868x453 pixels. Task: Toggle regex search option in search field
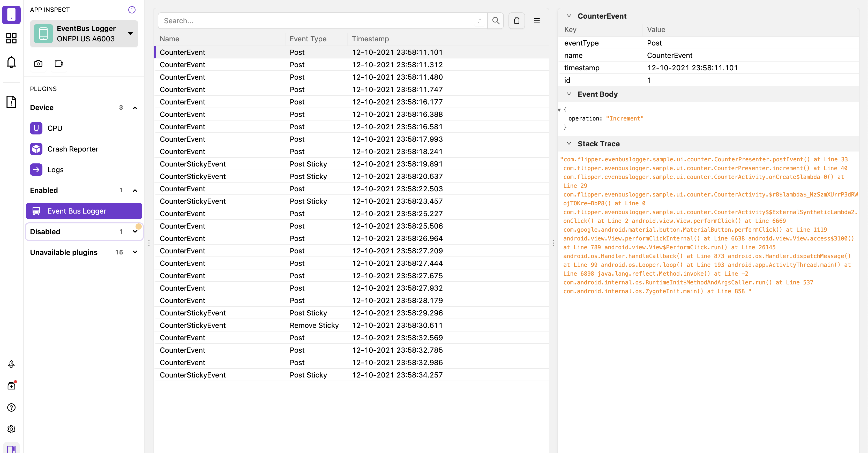point(479,21)
